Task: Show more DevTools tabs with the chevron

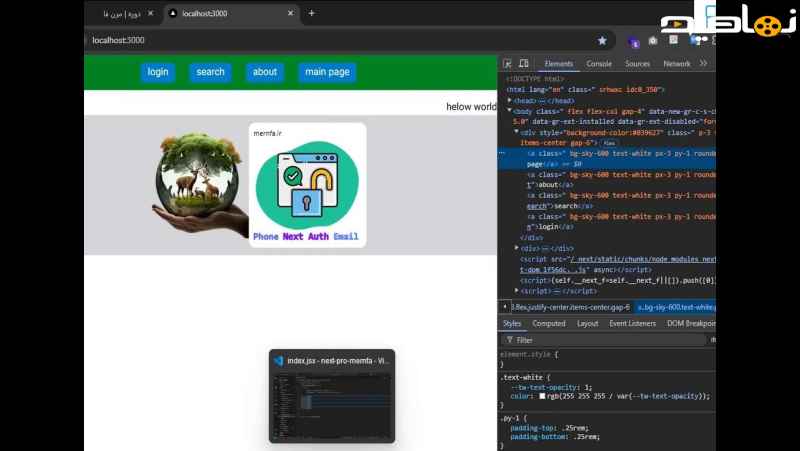Action: pyautogui.click(x=704, y=63)
